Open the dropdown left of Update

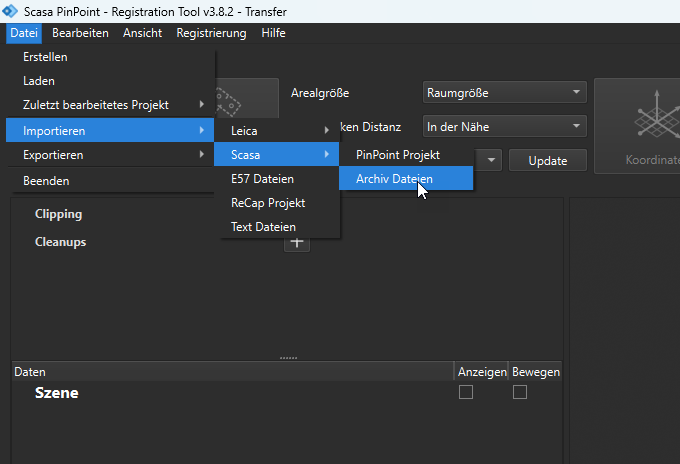point(488,160)
